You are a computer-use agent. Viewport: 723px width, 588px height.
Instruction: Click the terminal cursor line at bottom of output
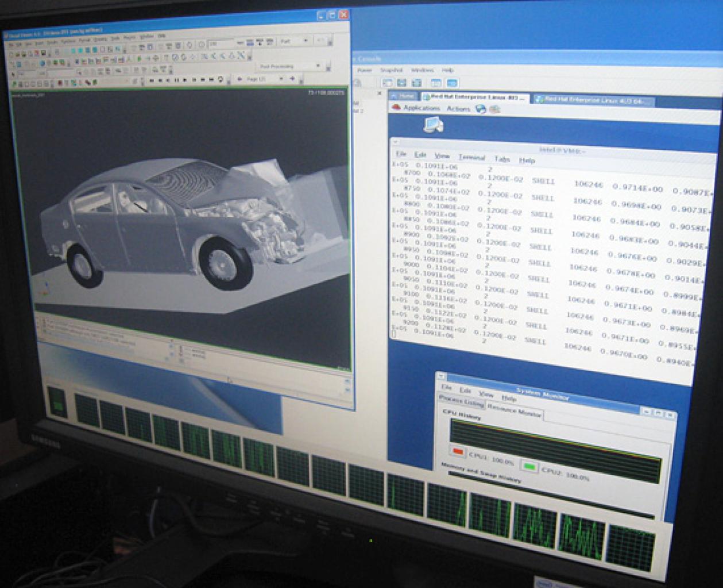point(393,334)
